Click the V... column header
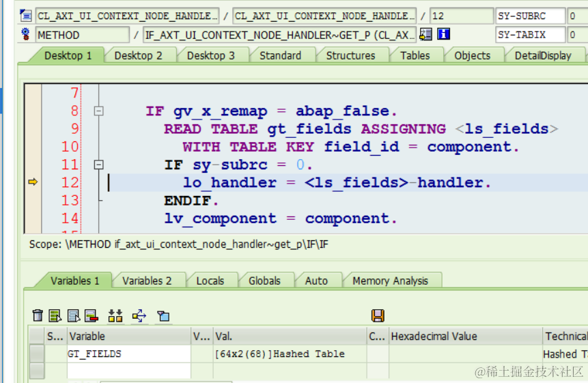The image size is (588, 383). (201, 336)
